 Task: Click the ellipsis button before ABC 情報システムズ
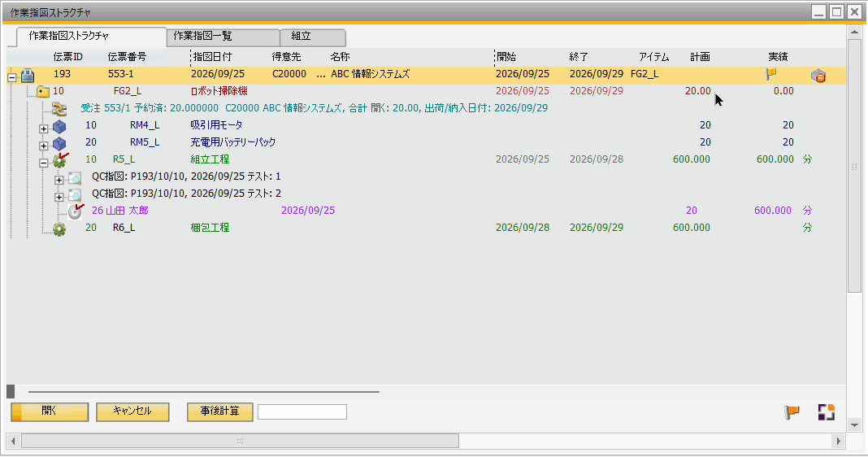tap(321, 74)
